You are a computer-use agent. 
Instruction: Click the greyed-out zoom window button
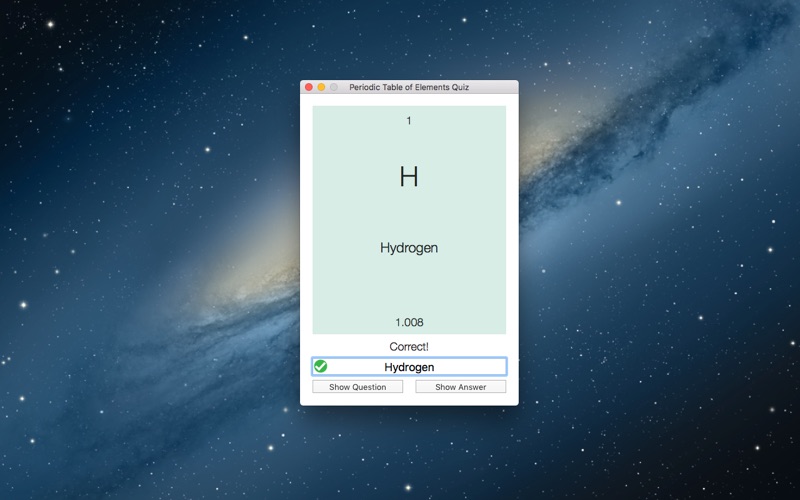pos(333,88)
